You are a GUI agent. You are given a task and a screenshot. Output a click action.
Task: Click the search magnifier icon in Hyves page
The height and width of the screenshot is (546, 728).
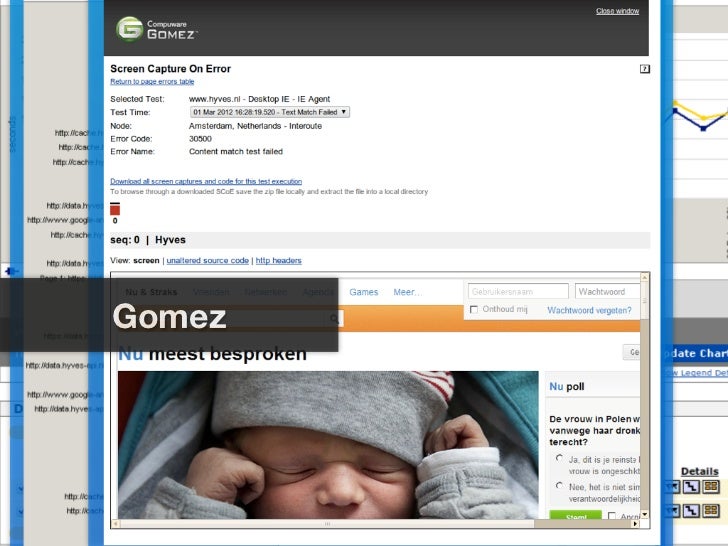(334, 318)
